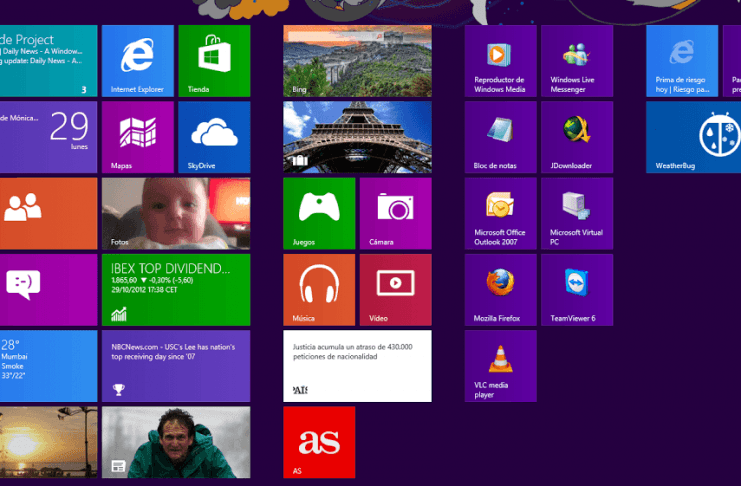The height and width of the screenshot is (486, 741).
Task: Open the Tienda store tile
Action: (214, 61)
